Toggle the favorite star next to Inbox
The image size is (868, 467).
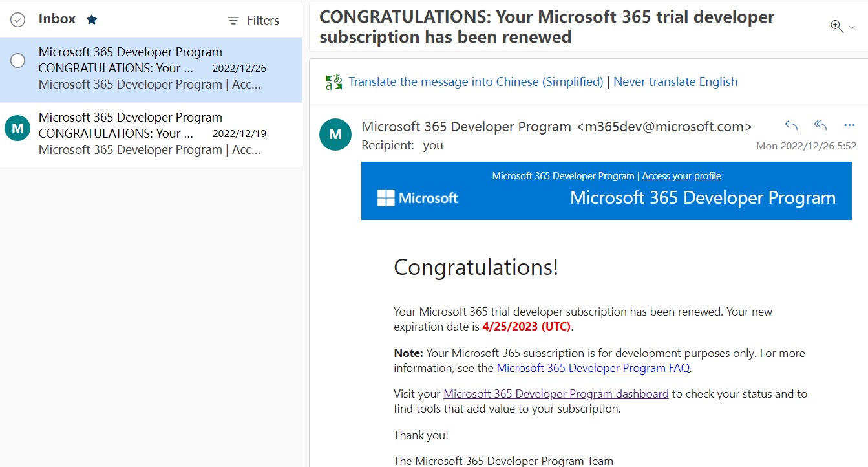pyautogui.click(x=92, y=19)
